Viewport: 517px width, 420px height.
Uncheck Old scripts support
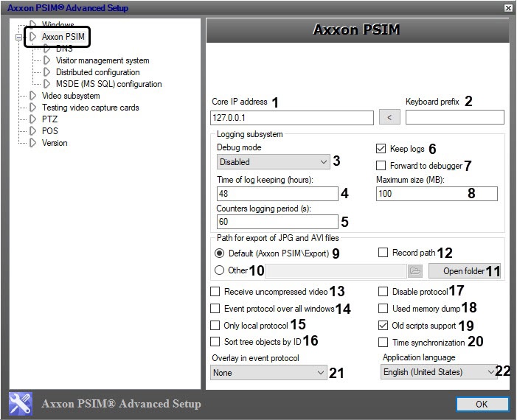click(383, 326)
